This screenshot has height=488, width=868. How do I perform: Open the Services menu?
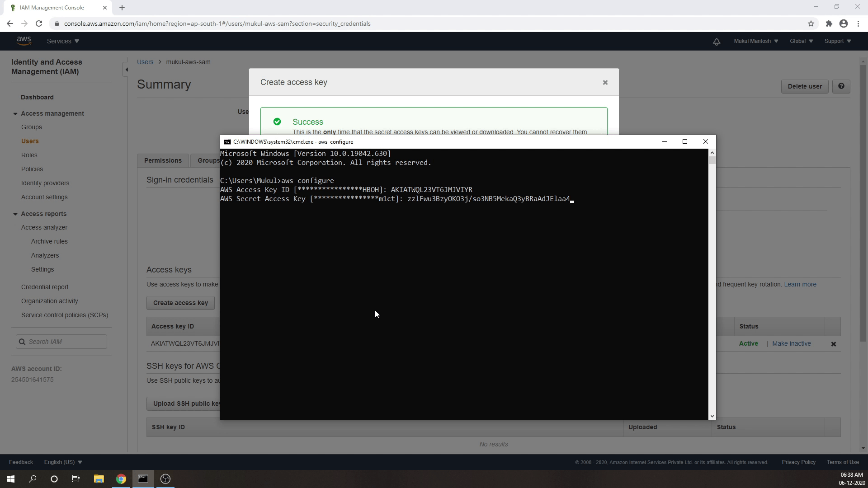tap(62, 41)
